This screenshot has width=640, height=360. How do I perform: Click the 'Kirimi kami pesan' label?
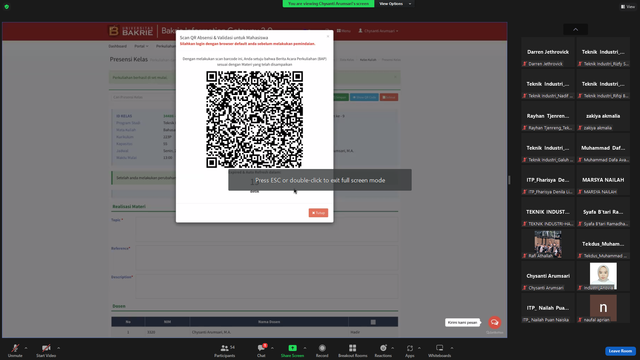[462, 322]
